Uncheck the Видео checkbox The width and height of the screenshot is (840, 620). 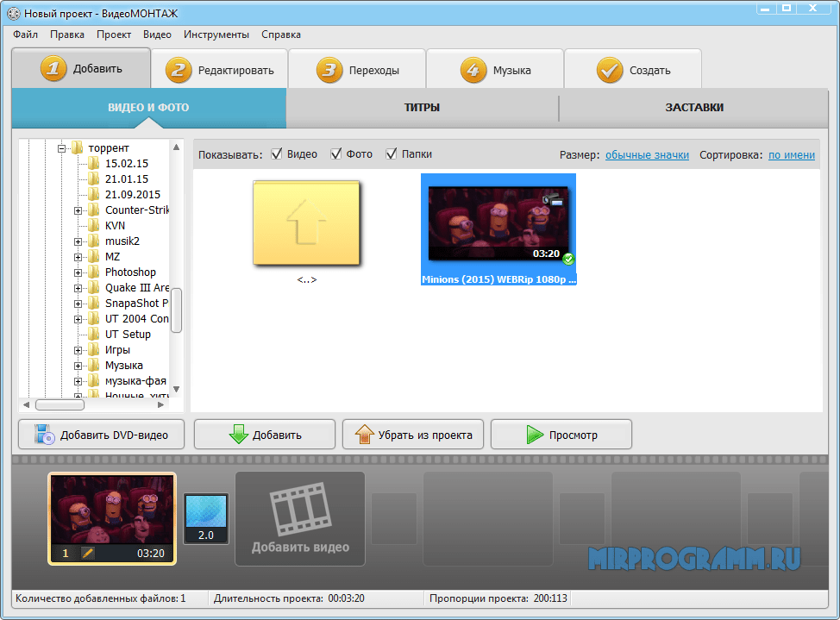click(277, 154)
